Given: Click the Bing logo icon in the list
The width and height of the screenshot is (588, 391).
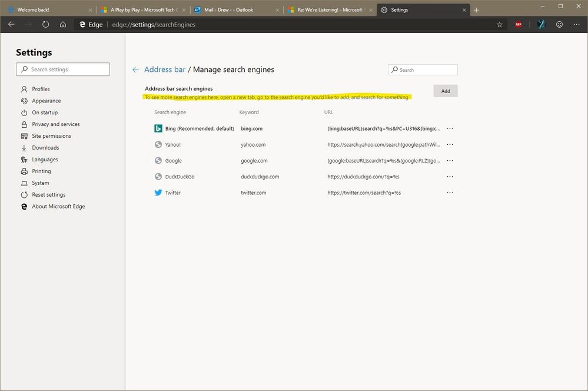Looking at the screenshot, I should tap(158, 128).
